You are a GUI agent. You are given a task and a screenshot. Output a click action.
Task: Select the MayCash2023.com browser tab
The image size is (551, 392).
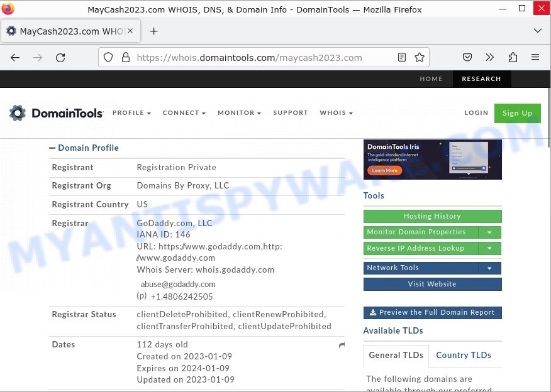(x=70, y=31)
